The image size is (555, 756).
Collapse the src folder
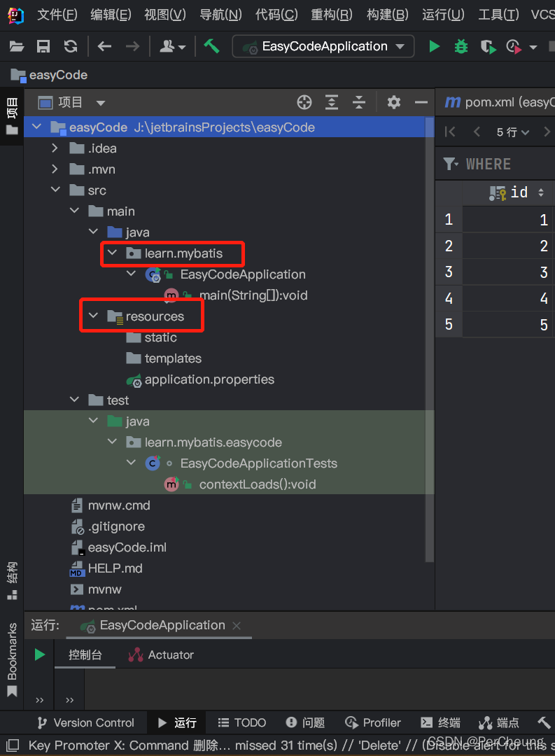tap(55, 190)
